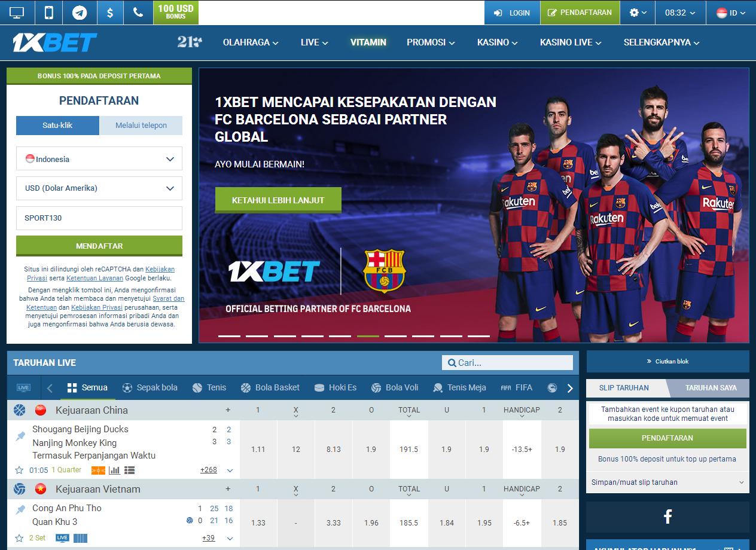Select the partially visible sport icon after FIFA

click(552, 388)
